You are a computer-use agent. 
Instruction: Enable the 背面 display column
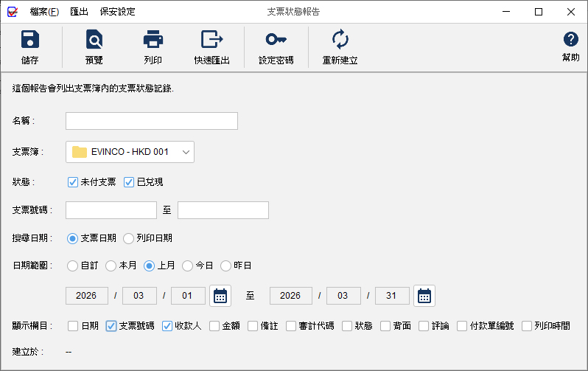pyautogui.click(x=385, y=326)
